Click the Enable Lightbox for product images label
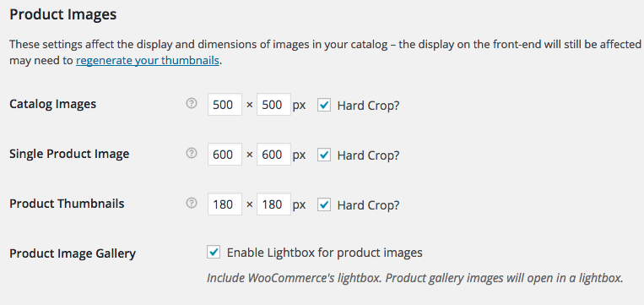 point(324,252)
